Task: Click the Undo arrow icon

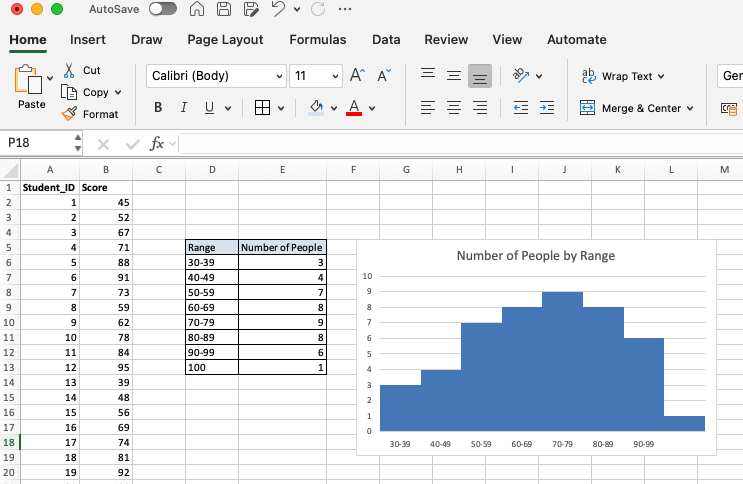Action: (279, 9)
